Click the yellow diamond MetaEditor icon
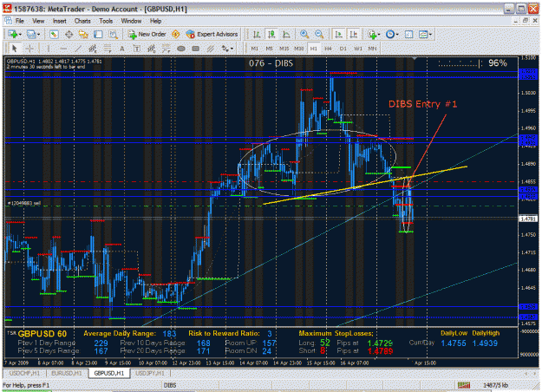The image size is (542, 392). 175,34
